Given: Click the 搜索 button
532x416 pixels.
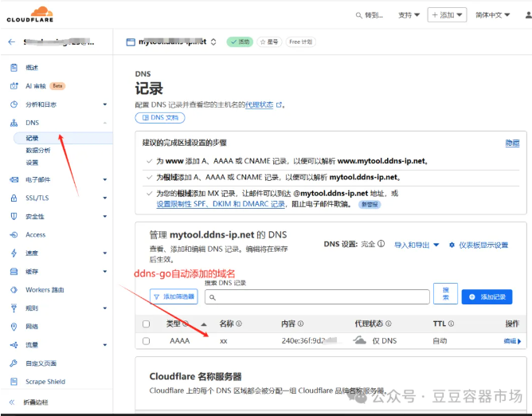Looking at the screenshot, I should pyautogui.click(x=445, y=293).
